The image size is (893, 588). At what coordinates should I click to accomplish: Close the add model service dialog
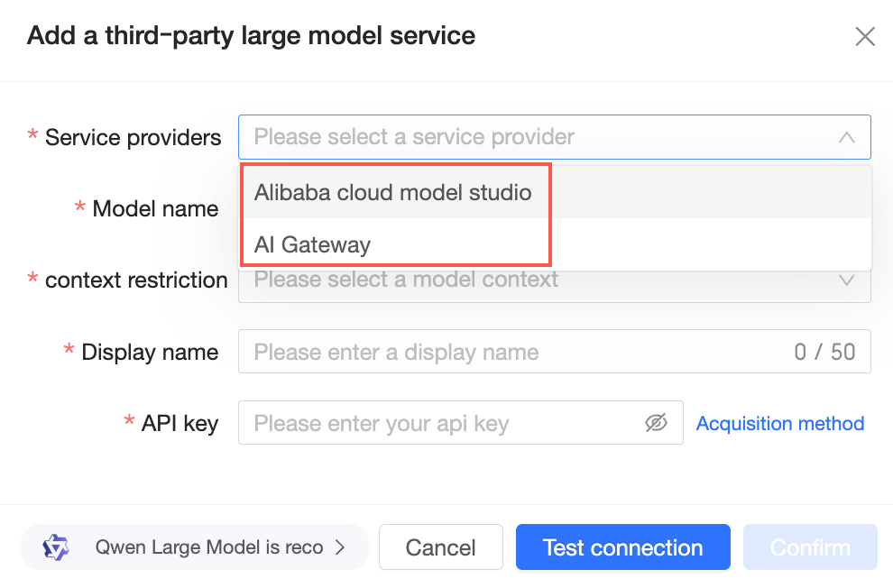[864, 36]
